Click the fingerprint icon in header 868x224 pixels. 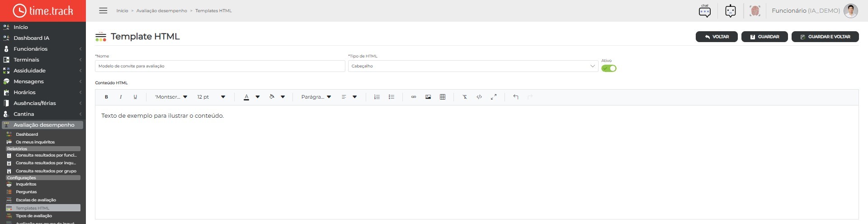tap(755, 11)
